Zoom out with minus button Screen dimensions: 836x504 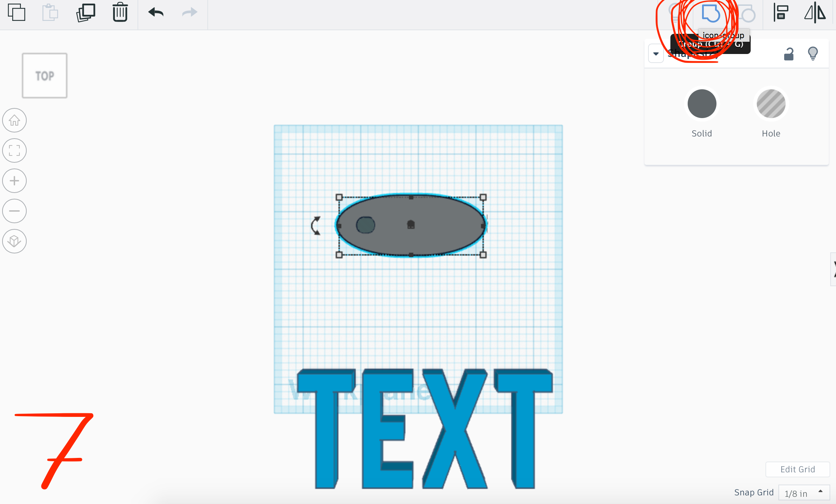tap(14, 211)
